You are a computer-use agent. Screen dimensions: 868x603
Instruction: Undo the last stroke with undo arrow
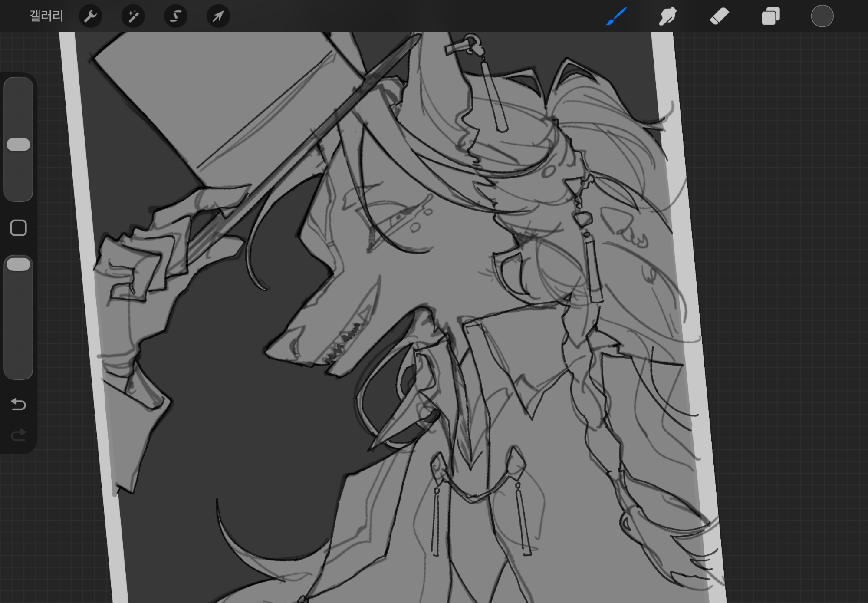(19, 404)
